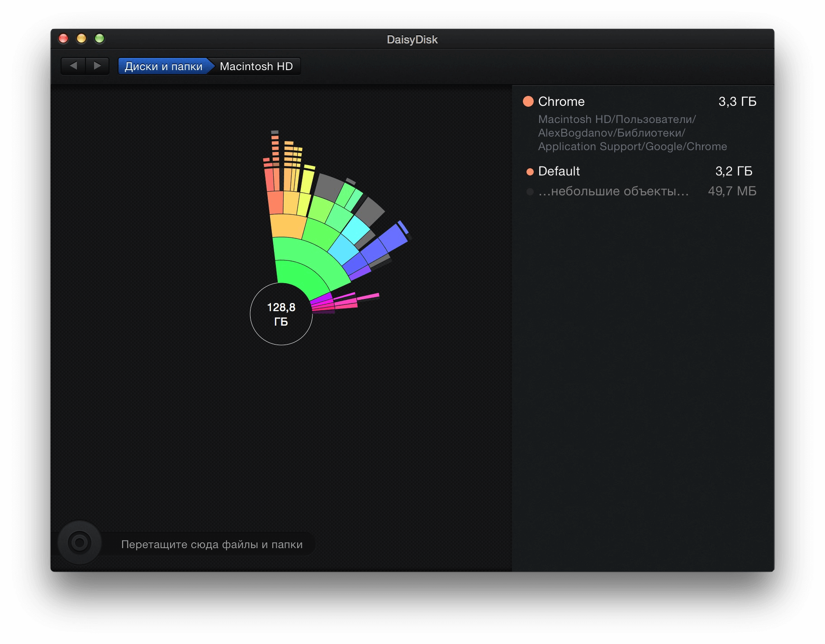Select the Macintosh HD breadcrumb

pyautogui.click(x=256, y=66)
